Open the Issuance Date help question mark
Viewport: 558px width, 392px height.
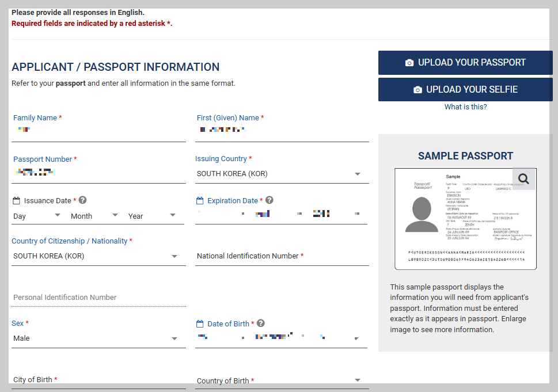[x=82, y=200]
